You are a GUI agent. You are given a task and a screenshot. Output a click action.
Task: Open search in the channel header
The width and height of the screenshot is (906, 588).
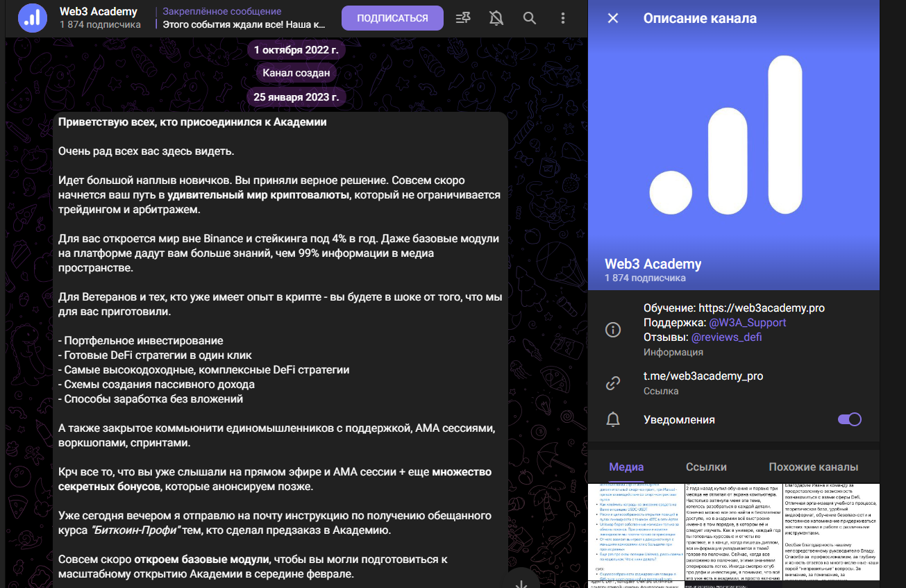point(530,19)
